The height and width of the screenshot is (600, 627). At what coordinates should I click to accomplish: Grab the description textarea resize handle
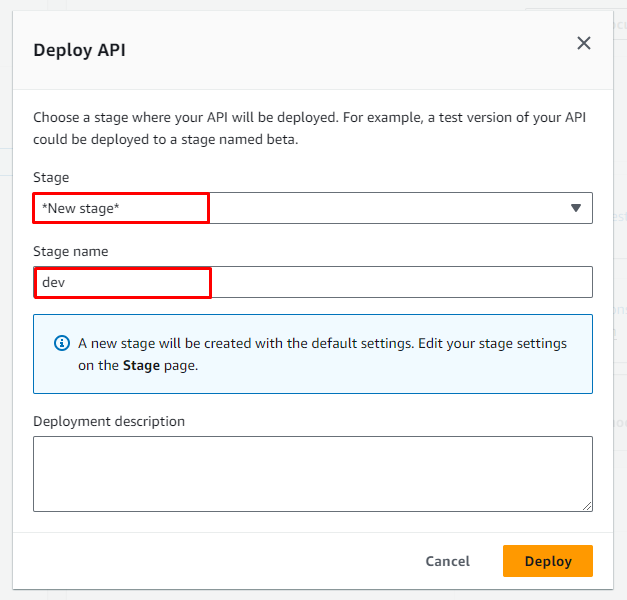586,506
